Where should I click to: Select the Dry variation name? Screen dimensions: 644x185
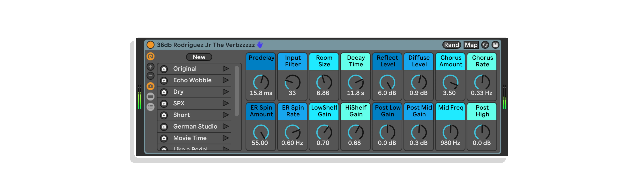[x=178, y=92]
